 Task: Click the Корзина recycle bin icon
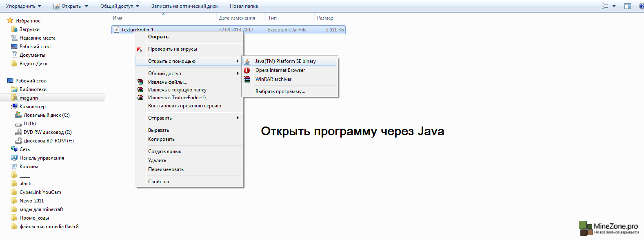pyautogui.click(x=14, y=167)
